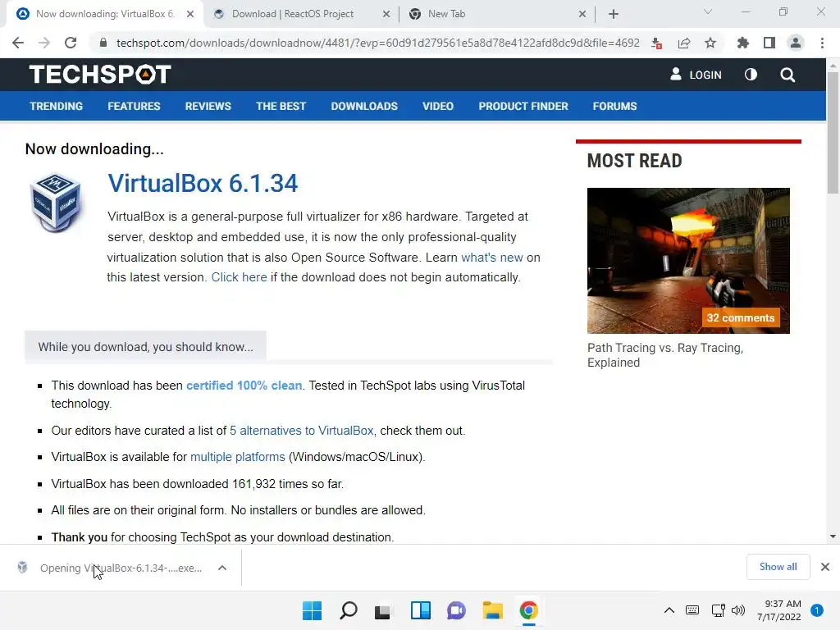Switch to the New Tab tab
Screen dimensions: 840x630
[x=447, y=14]
